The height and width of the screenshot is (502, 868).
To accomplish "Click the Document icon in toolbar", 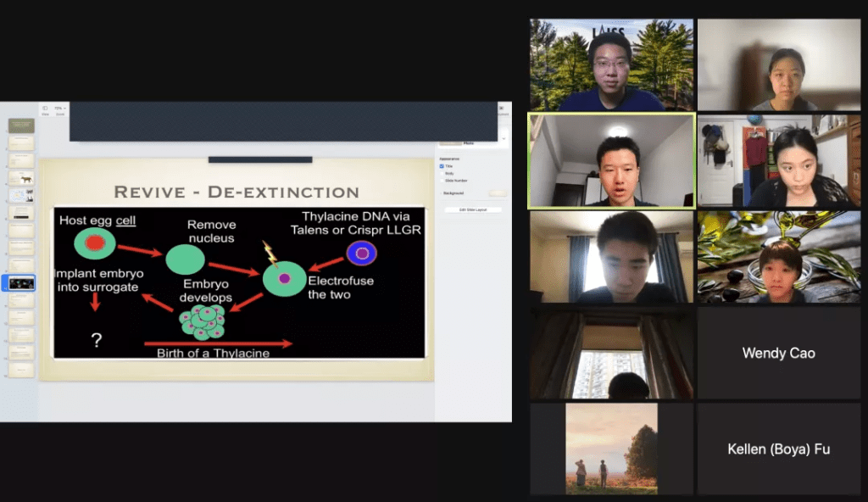I will (504, 109).
